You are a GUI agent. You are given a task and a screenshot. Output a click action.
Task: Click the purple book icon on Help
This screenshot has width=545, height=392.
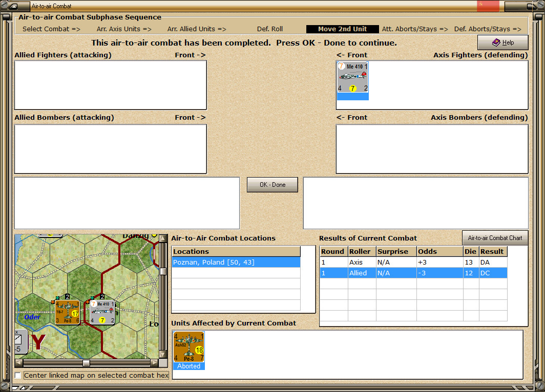pos(496,42)
